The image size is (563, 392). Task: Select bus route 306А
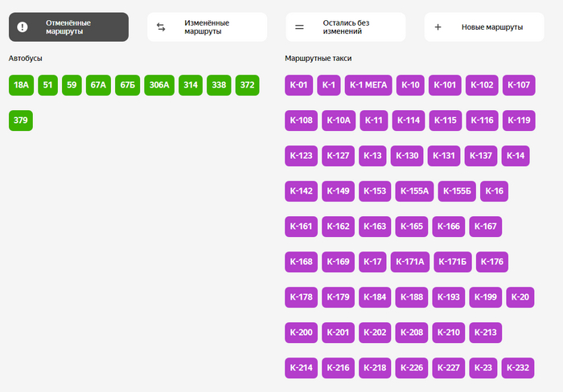coord(159,85)
